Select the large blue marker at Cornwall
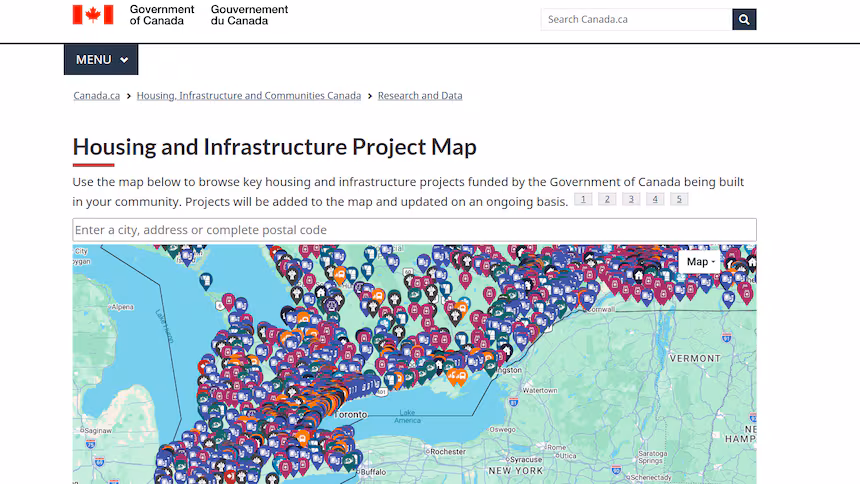Viewport: 860px width, 484px height. tap(588, 300)
